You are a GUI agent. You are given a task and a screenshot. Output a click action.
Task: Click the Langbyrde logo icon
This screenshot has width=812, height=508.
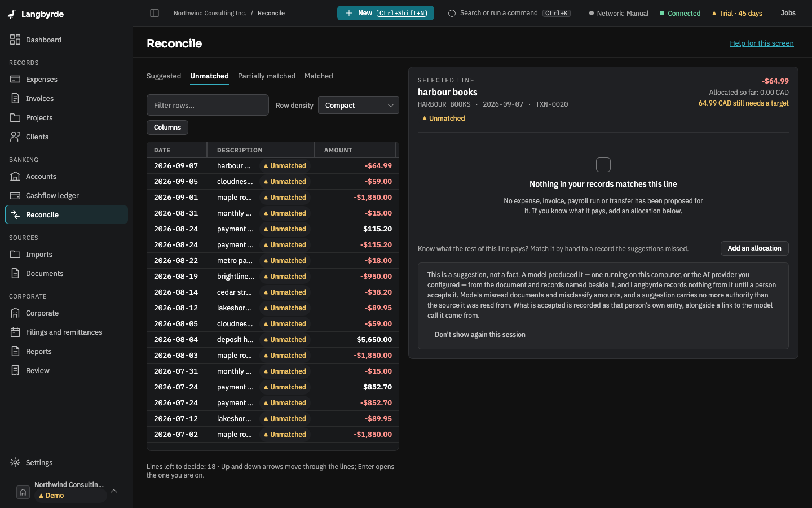pyautogui.click(x=12, y=14)
